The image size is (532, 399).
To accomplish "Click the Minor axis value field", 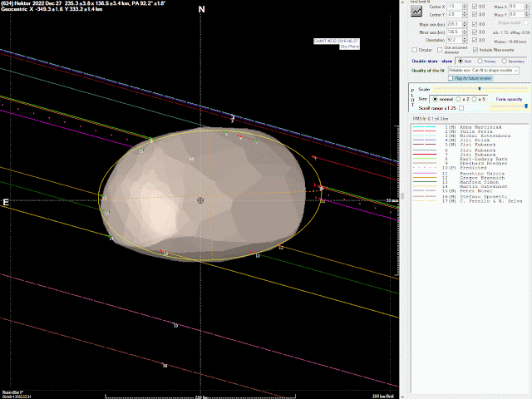I will coord(455,32).
